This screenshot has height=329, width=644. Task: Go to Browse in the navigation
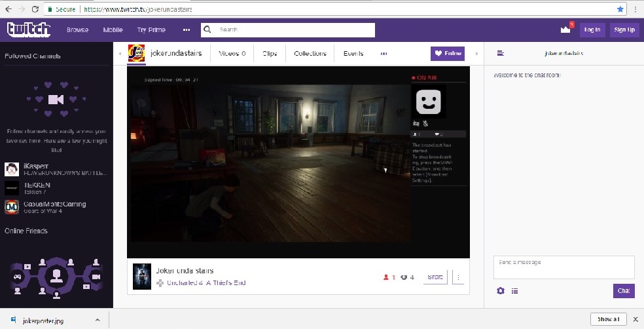coord(78,29)
